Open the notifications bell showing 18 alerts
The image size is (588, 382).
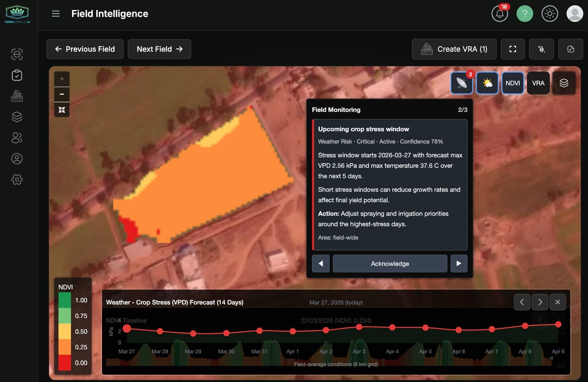(500, 13)
